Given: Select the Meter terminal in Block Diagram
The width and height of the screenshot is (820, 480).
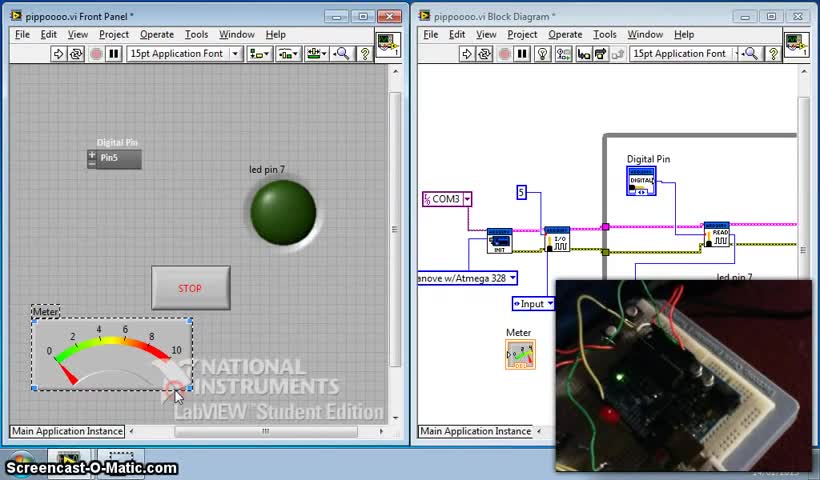Looking at the screenshot, I should (x=520, y=355).
